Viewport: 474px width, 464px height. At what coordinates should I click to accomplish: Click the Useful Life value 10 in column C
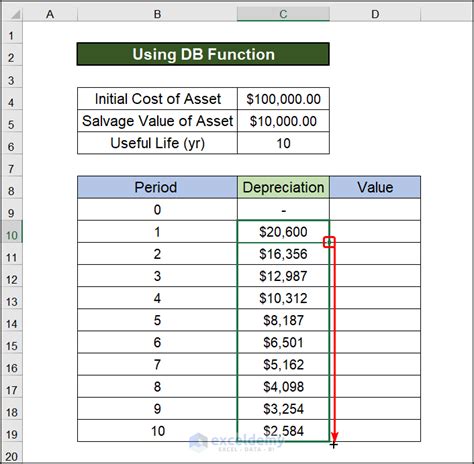tap(283, 143)
